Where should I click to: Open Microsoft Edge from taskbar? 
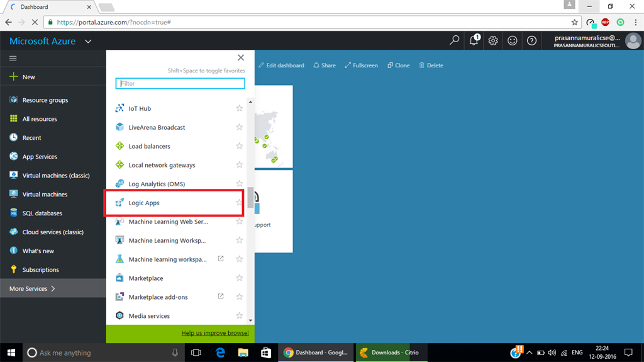[x=220, y=353]
